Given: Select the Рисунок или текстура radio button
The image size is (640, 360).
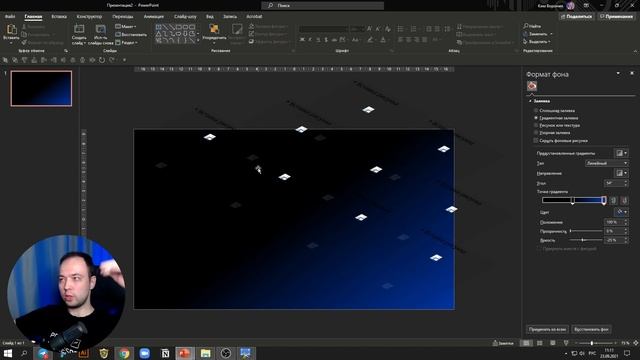Looking at the screenshot, I should pyautogui.click(x=536, y=125).
